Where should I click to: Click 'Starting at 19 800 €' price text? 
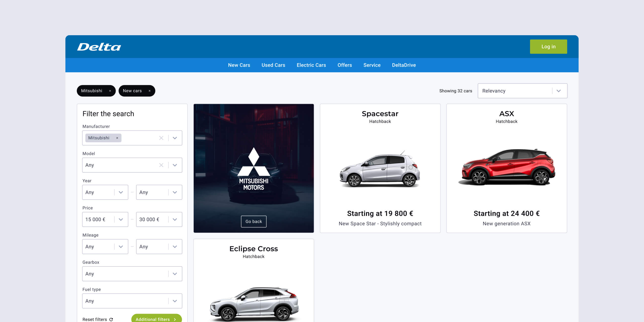[380, 214]
